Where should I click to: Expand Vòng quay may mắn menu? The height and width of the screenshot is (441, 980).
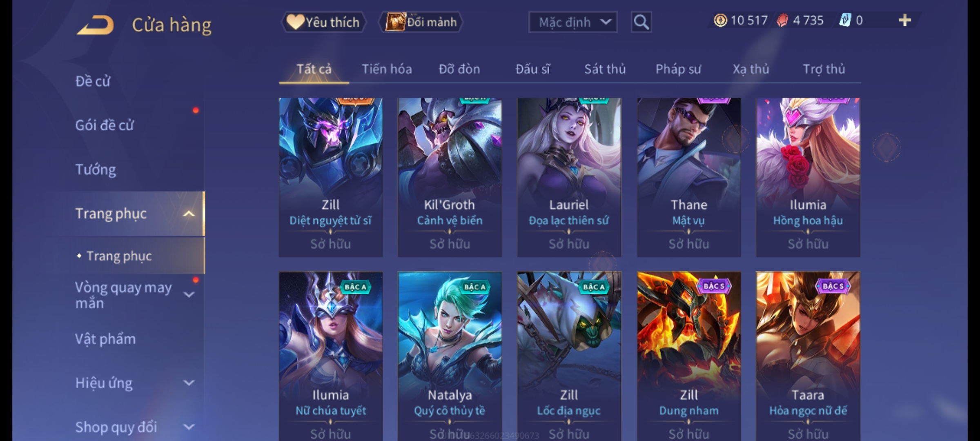(189, 294)
